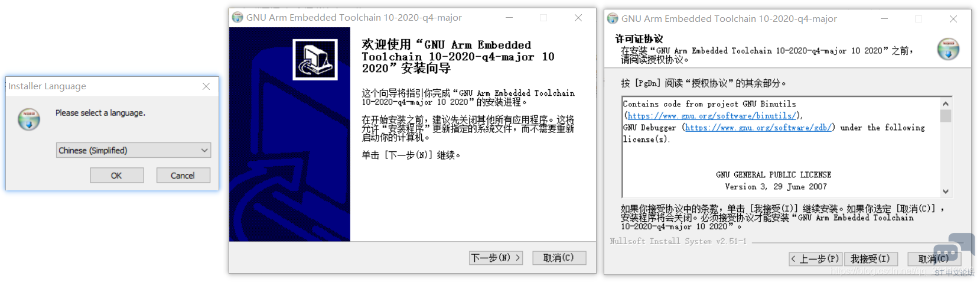Click scroll down arrow in license box
This screenshot has height=282, width=980.
[x=946, y=191]
